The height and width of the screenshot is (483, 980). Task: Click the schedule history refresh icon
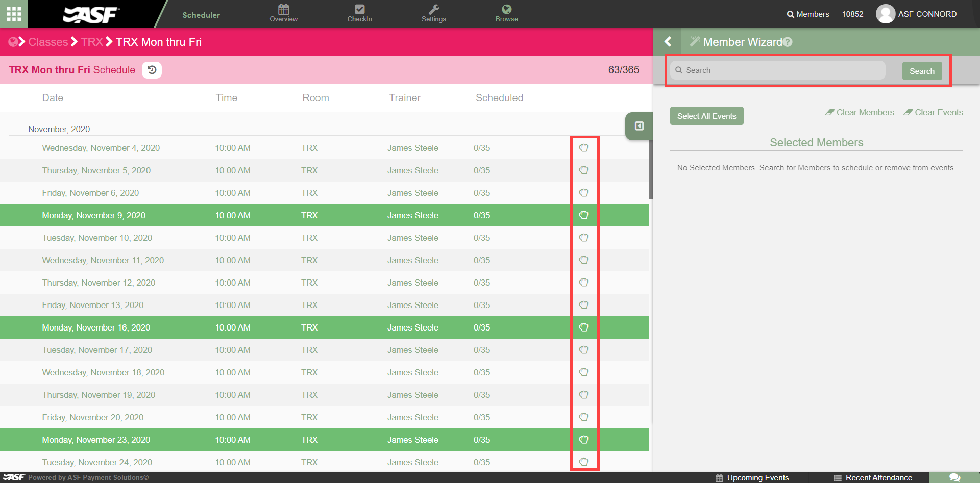[152, 70]
